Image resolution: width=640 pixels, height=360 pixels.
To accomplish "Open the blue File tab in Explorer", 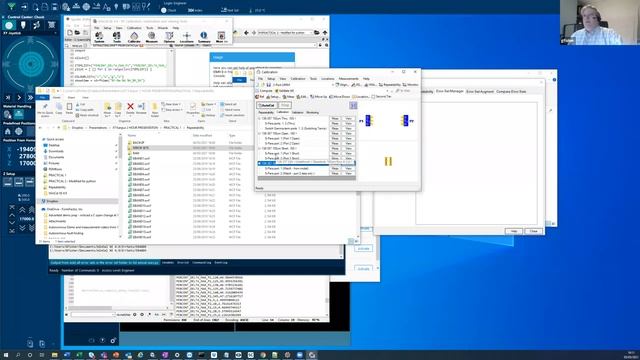I will (x=42, y=98).
